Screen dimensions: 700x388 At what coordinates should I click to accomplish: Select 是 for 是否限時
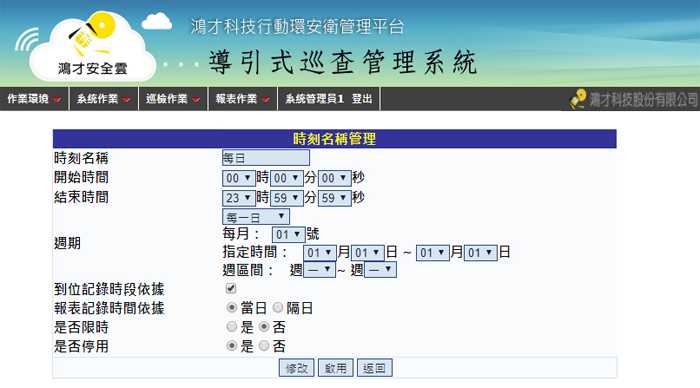click(x=231, y=326)
